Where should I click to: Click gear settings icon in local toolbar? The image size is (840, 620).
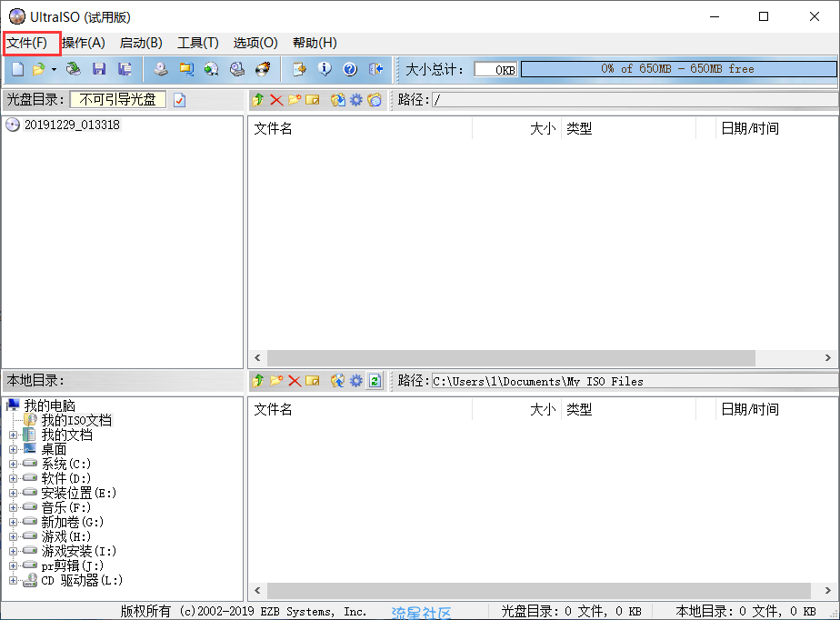point(356,381)
